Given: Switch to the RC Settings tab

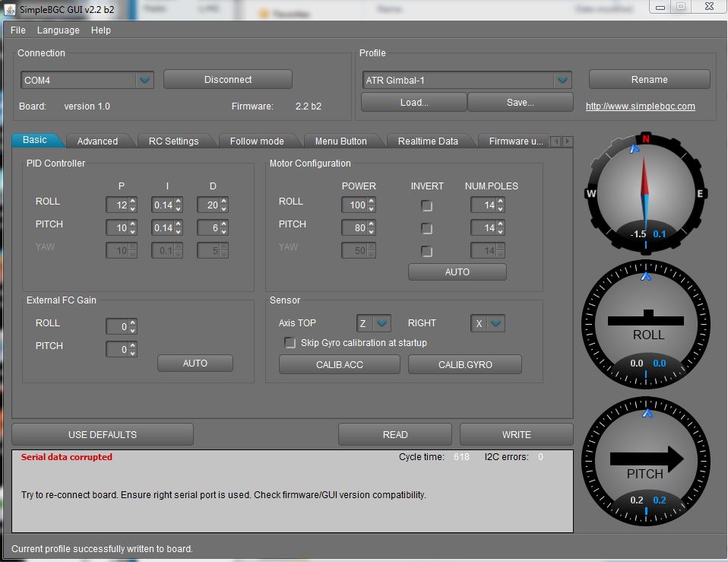Looking at the screenshot, I should 173,141.
